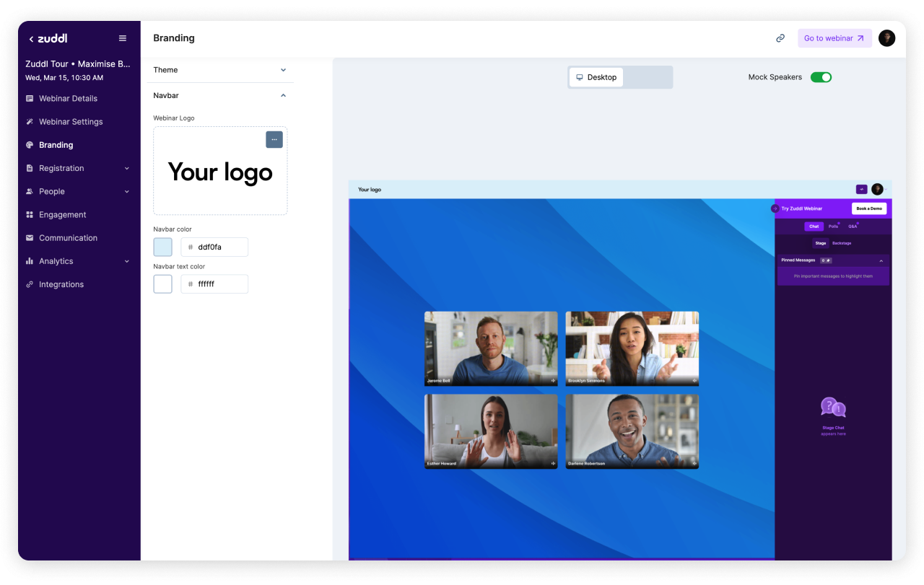Screen dimensions: 924x585
Task: Switch to the Q&A tab in preview
Action: (853, 226)
